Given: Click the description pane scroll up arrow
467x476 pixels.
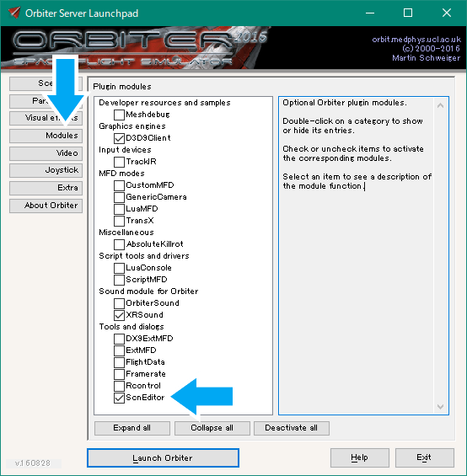Looking at the screenshot, I should (440, 105).
